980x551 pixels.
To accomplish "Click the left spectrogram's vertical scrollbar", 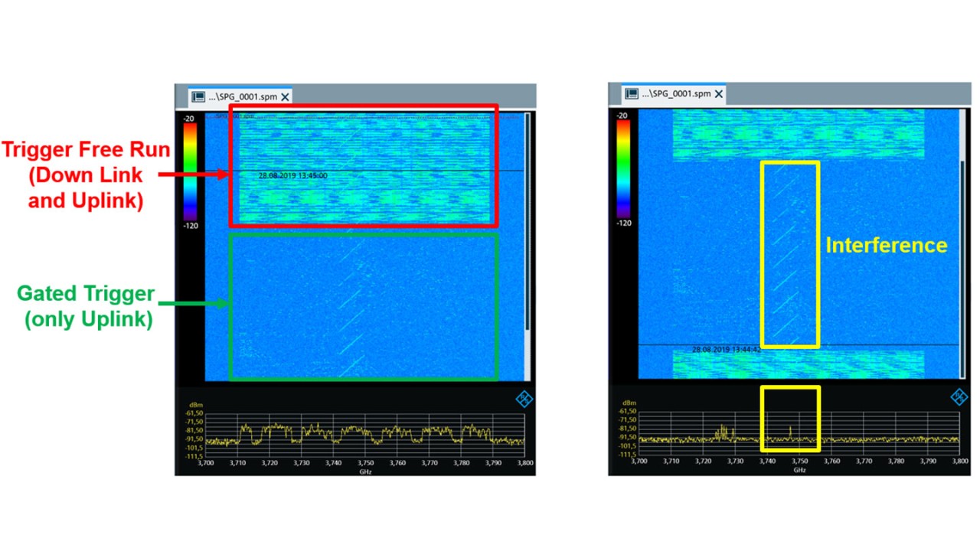I will [527, 222].
